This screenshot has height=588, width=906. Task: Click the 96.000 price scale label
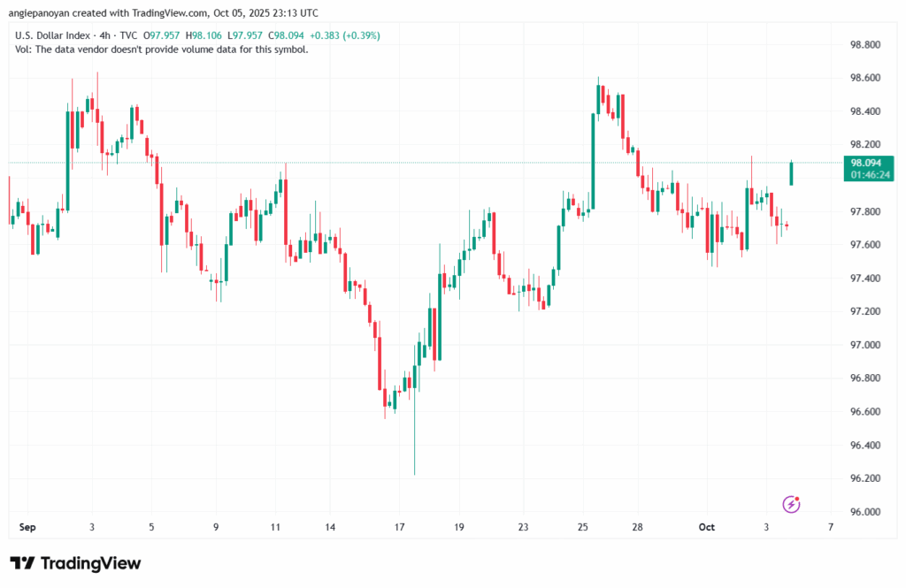coord(864,512)
